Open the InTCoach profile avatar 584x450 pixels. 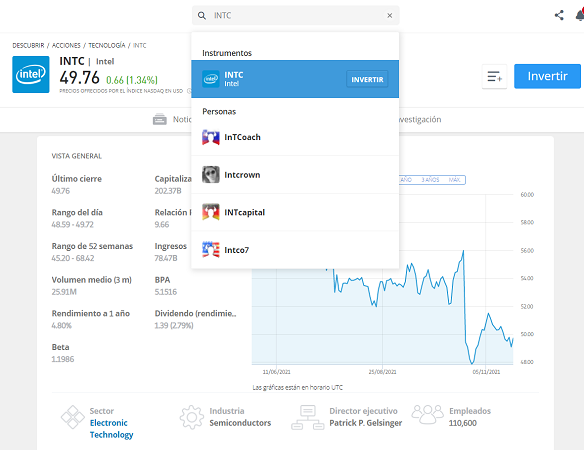click(211, 137)
